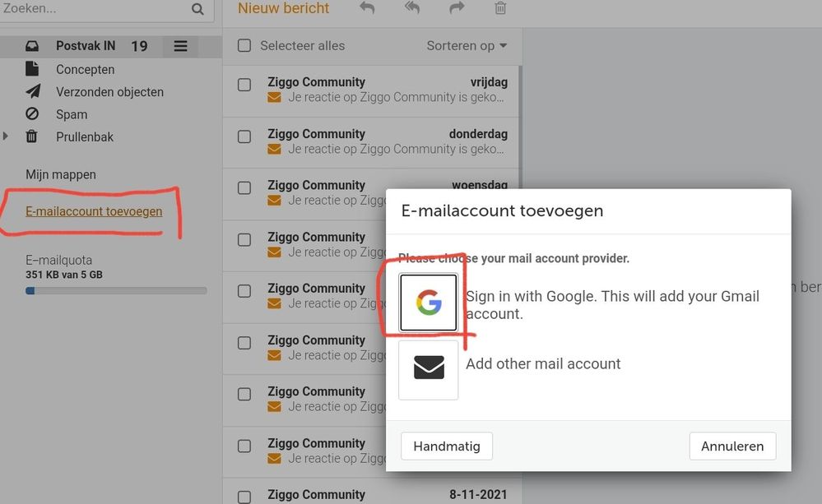Expand the Prullenbak folder triangle
Image resolution: width=822 pixels, height=504 pixels.
6,136
